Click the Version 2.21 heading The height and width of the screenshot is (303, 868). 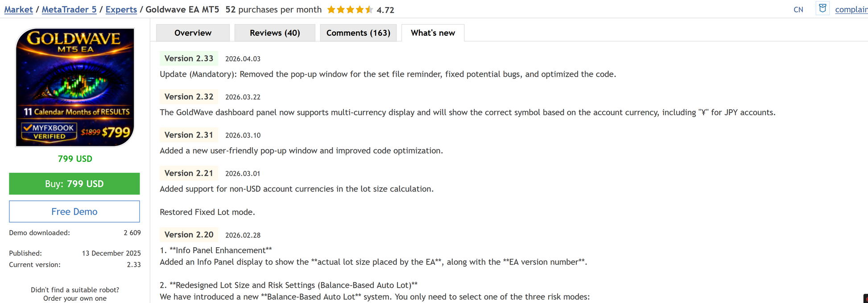pos(189,173)
